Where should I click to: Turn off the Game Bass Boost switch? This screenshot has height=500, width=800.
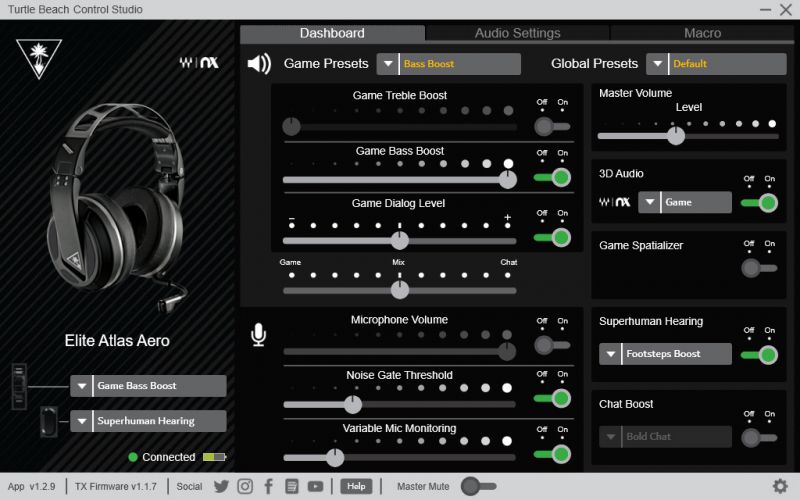552,178
